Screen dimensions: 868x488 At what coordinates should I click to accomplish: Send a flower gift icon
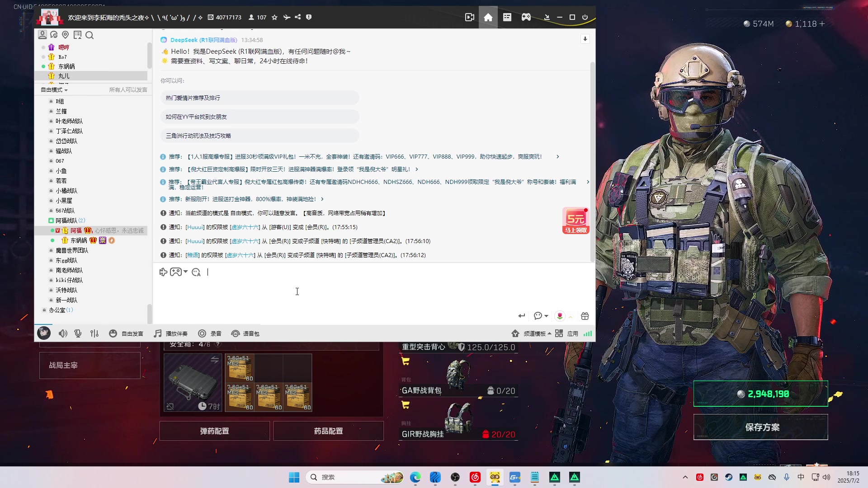560,316
